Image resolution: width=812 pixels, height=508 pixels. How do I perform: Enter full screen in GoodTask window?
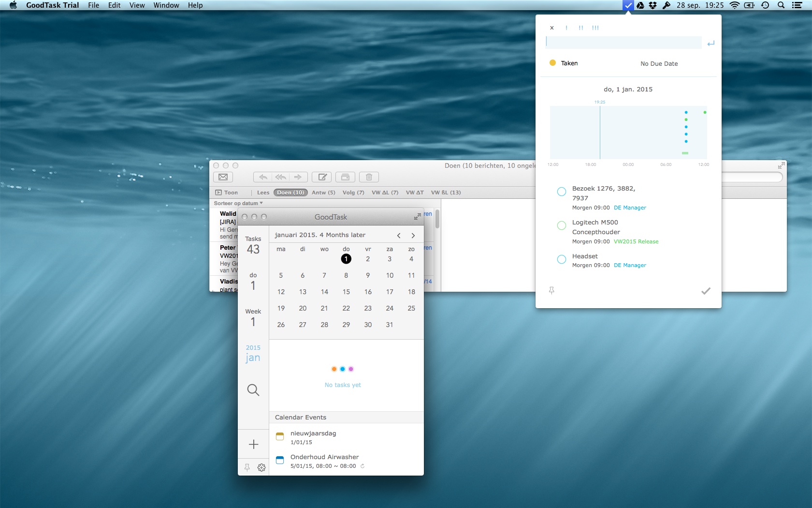[x=417, y=217]
